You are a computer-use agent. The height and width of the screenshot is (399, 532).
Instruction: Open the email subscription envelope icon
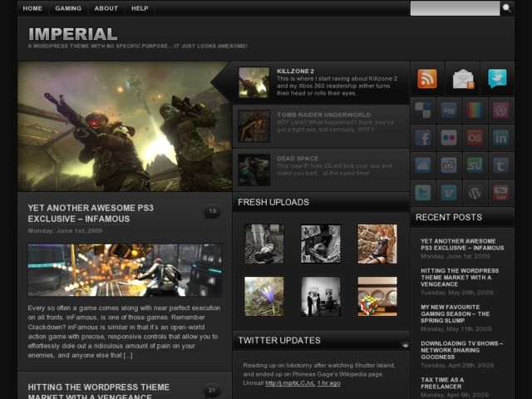click(463, 79)
